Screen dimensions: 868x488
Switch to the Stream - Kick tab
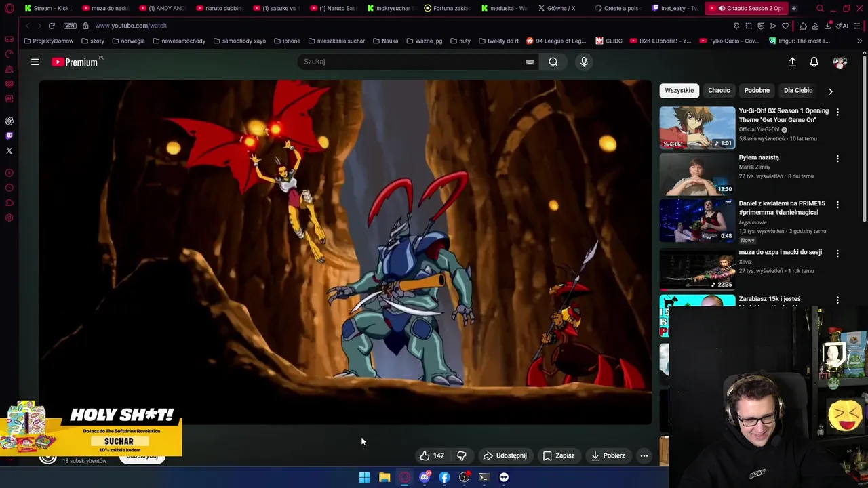click(47, 8)
